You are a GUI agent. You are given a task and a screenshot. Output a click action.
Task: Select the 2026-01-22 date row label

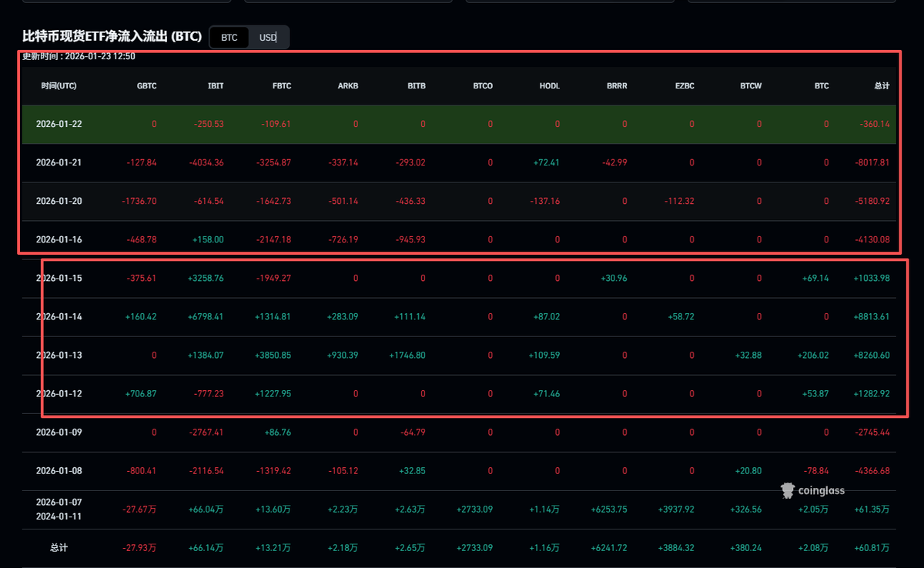[59, 124]
